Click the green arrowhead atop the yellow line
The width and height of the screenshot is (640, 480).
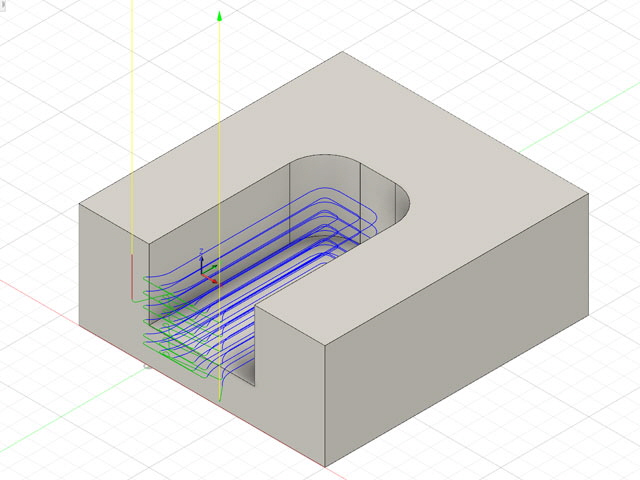click(220, 16)
